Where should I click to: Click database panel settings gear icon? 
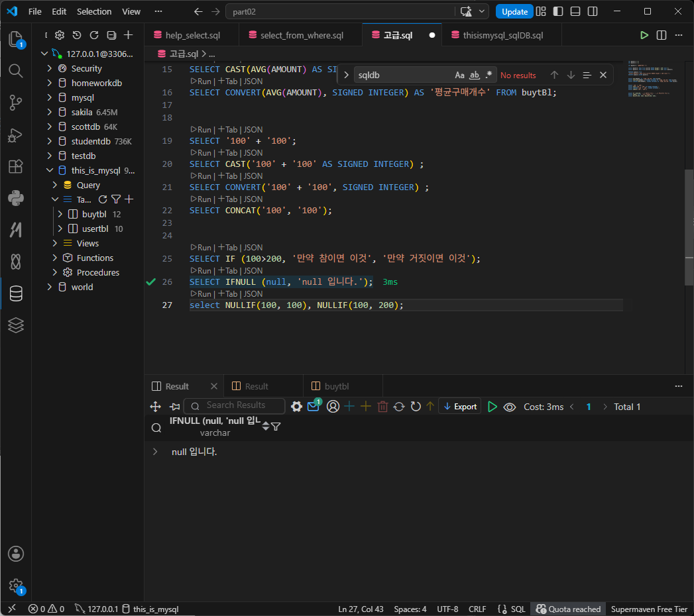[60, 35]
